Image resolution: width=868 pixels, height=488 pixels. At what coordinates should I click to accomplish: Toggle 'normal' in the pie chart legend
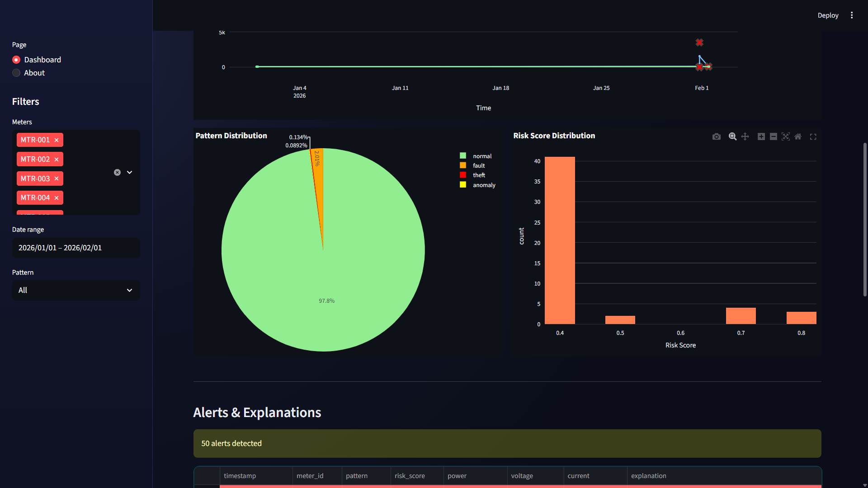coord(482,155)
